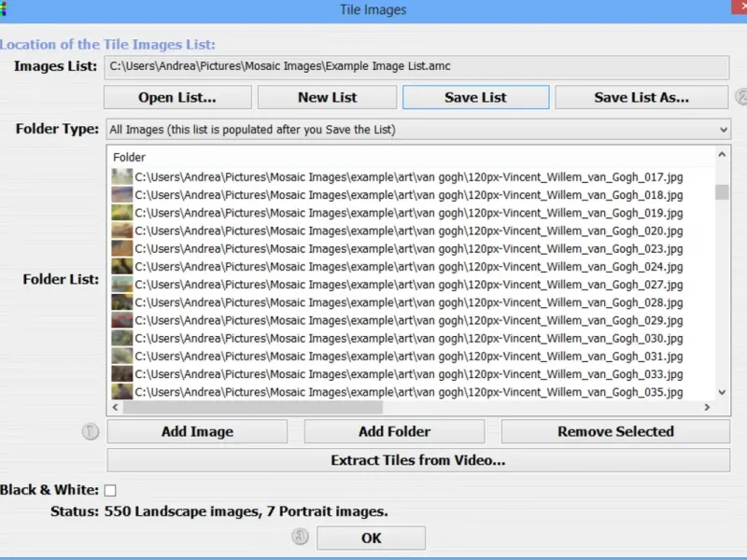747x560 pixels.
Task: Select path row ending Gogh_024.jpg
Action: click(409, 267)
